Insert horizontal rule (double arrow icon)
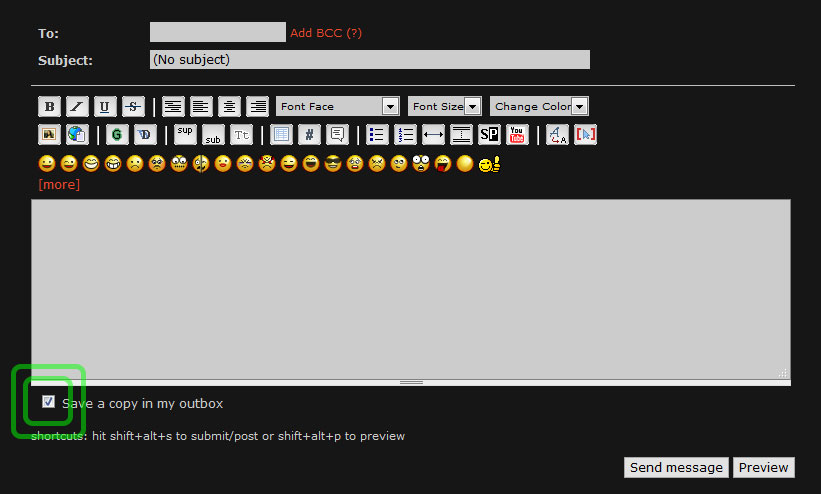 click(x=433, y=135)
